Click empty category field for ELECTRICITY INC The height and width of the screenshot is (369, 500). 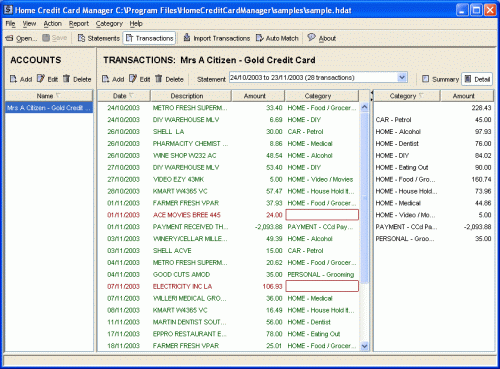322,286
